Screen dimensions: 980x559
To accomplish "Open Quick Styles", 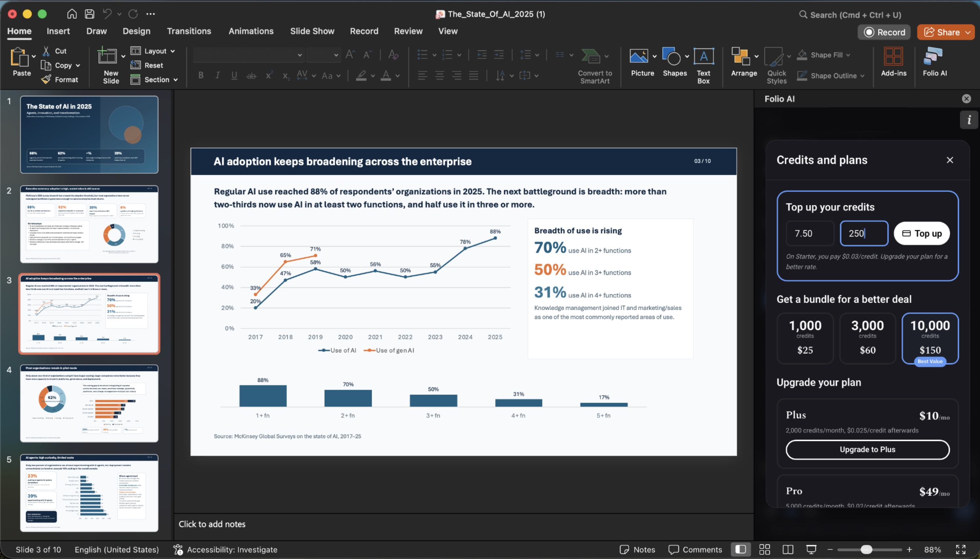I will [776, 66].
